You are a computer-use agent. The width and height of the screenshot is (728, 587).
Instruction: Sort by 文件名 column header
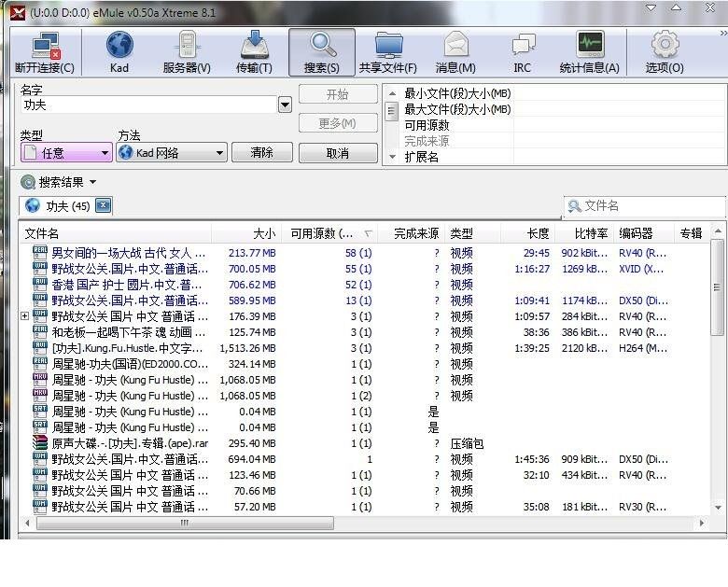pos(115,233)
